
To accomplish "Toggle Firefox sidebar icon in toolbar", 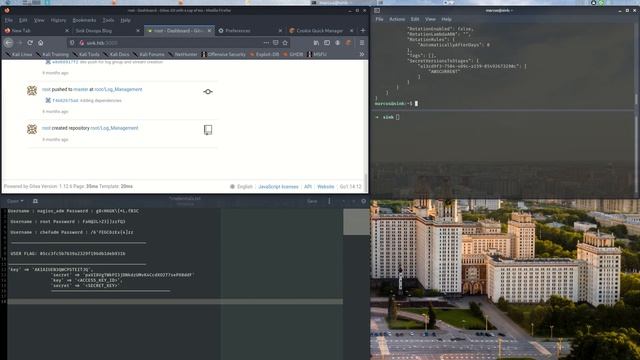I will click(x=327, y=42).
